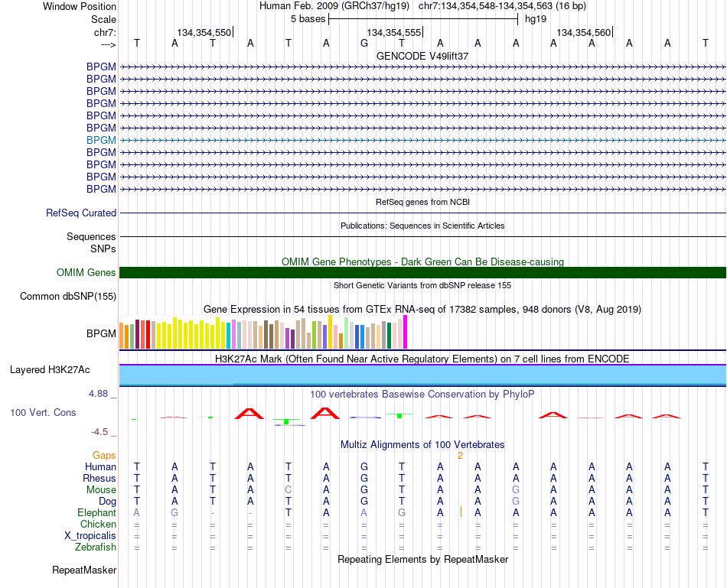Image resolution: width=727 pixels, height=588 pixels.
Task: Click the magenta bar ending the GTEx chart
Action: coord(406,332)
